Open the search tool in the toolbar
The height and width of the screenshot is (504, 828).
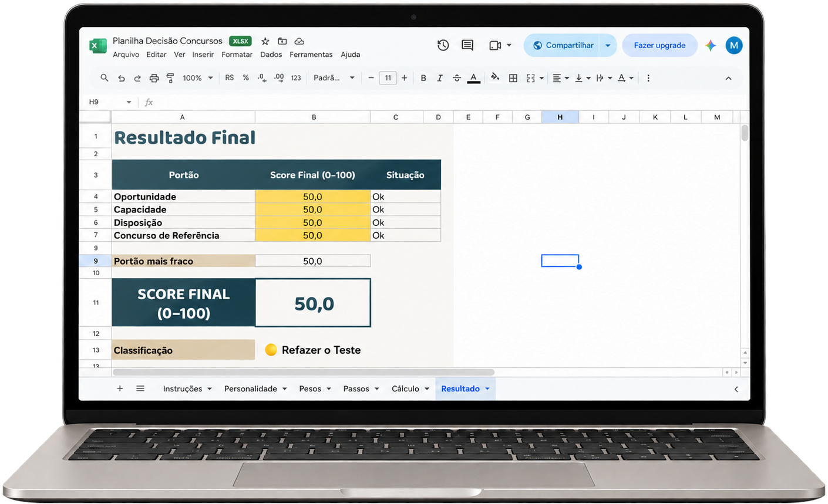[105, 78]
